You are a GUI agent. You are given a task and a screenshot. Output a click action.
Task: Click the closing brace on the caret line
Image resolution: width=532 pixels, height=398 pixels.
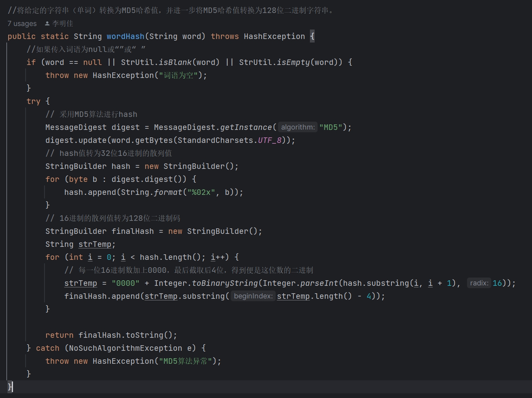tap(10, 387)
